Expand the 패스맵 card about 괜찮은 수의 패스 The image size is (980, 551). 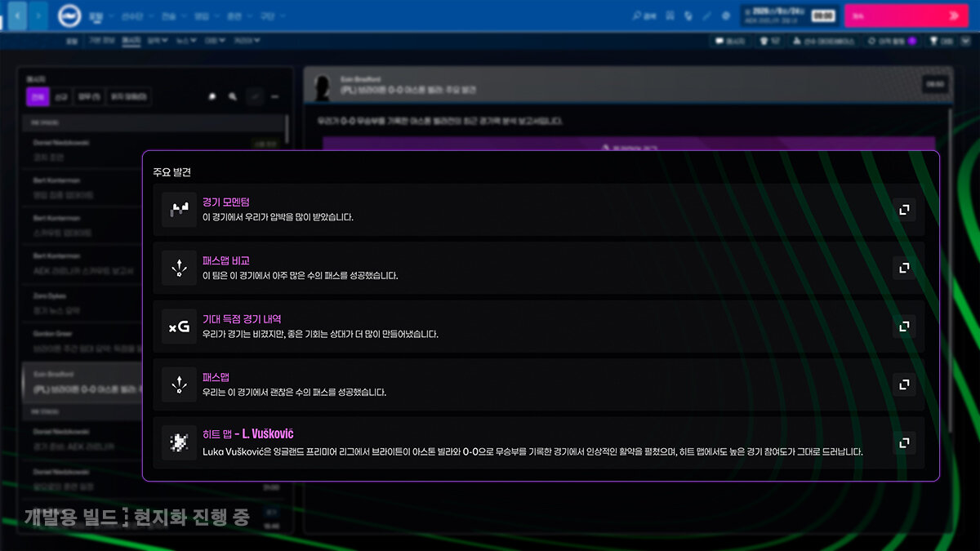coord(904,384)
